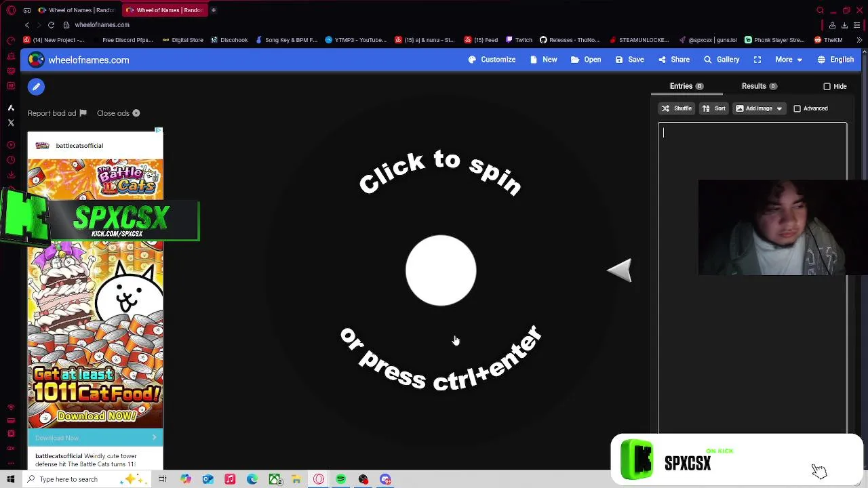The image size is (868, 488).
Task: Save the current wheel
Action: point(629,60)
